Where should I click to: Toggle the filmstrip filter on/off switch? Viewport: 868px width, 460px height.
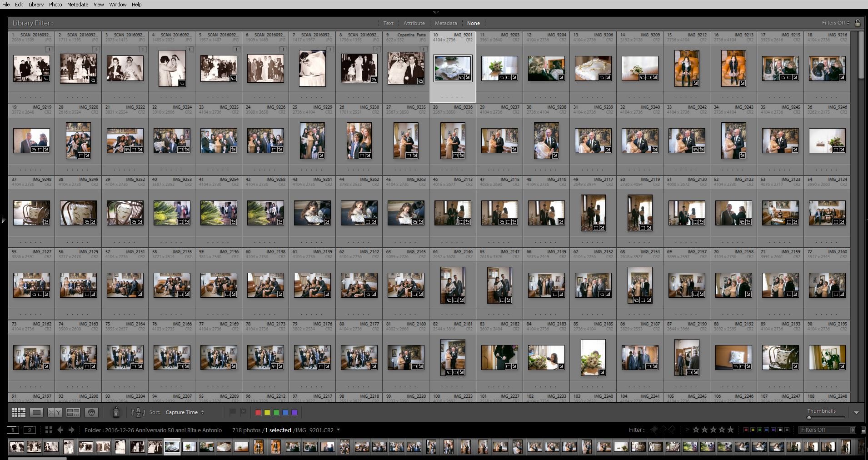(863, 430)
